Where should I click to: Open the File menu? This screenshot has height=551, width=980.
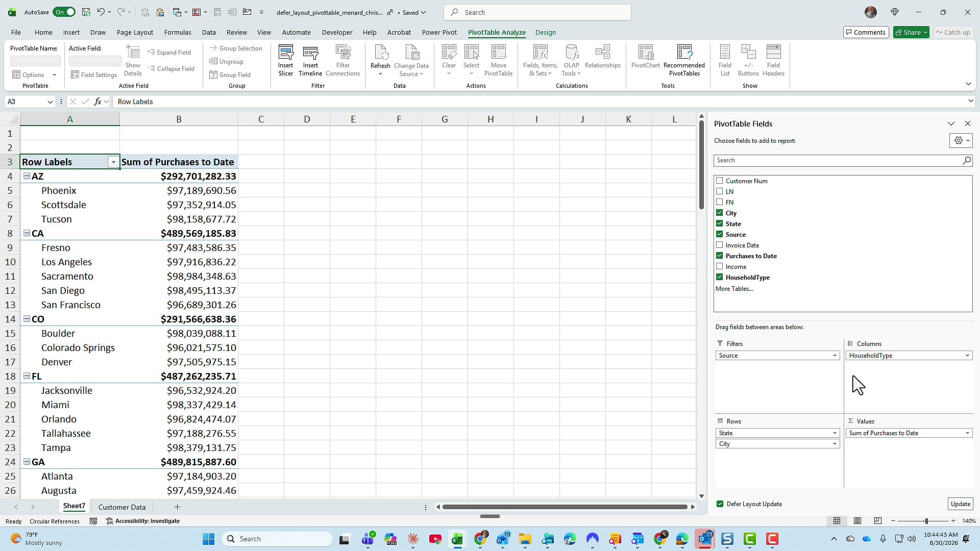tap(16, 32)
